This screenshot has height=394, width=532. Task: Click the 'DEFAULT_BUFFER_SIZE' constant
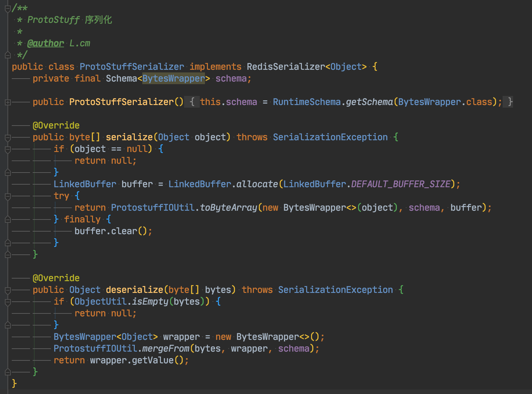pyautogui.click(x=401, y=184)
